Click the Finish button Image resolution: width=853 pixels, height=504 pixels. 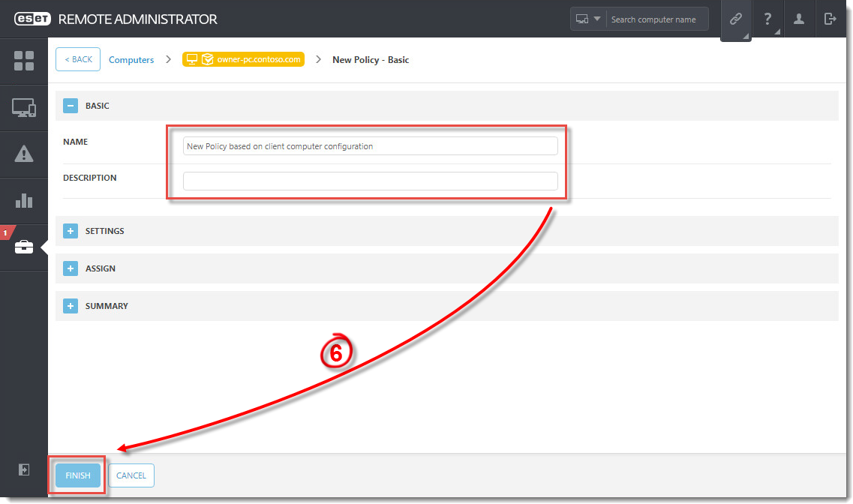coord(78,475)
